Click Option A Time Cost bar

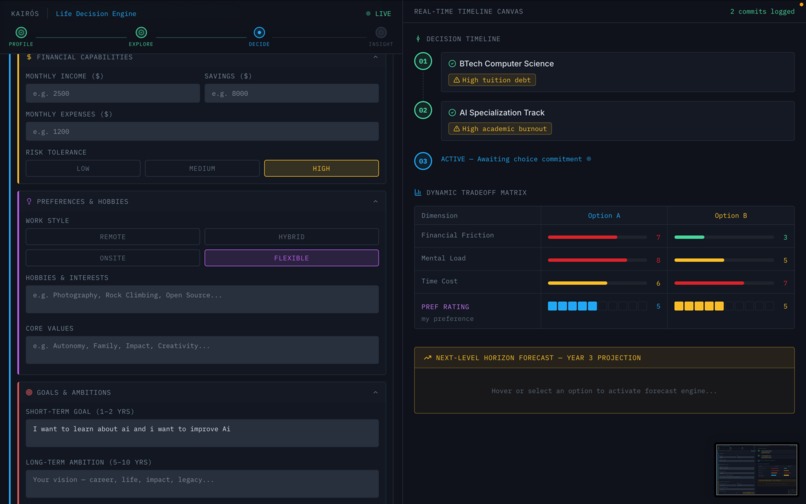pos(597,283)
